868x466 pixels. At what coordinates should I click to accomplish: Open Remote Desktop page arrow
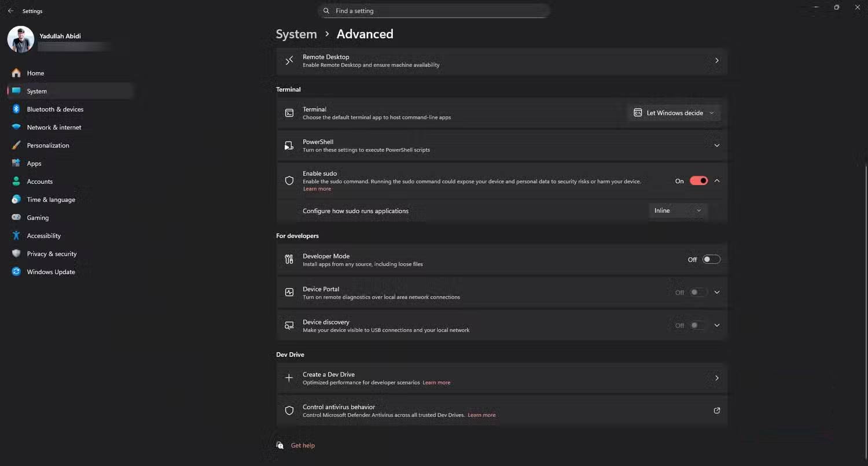pos(717,61)
